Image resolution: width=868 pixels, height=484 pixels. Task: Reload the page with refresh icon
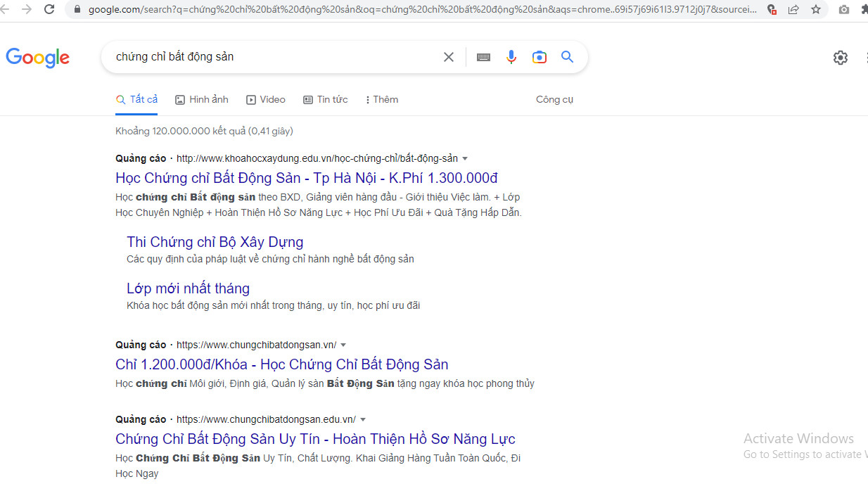49,9
